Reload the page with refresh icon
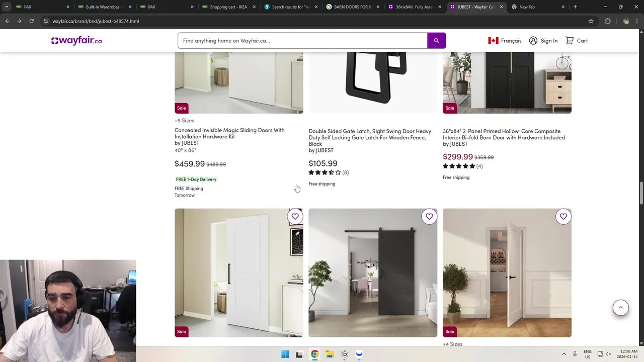Viewport: 644px width, 362px height. pos(31,21)
